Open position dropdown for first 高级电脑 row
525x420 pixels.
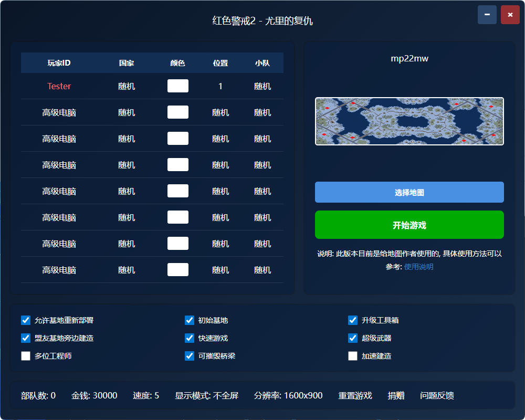coord(220,112)
